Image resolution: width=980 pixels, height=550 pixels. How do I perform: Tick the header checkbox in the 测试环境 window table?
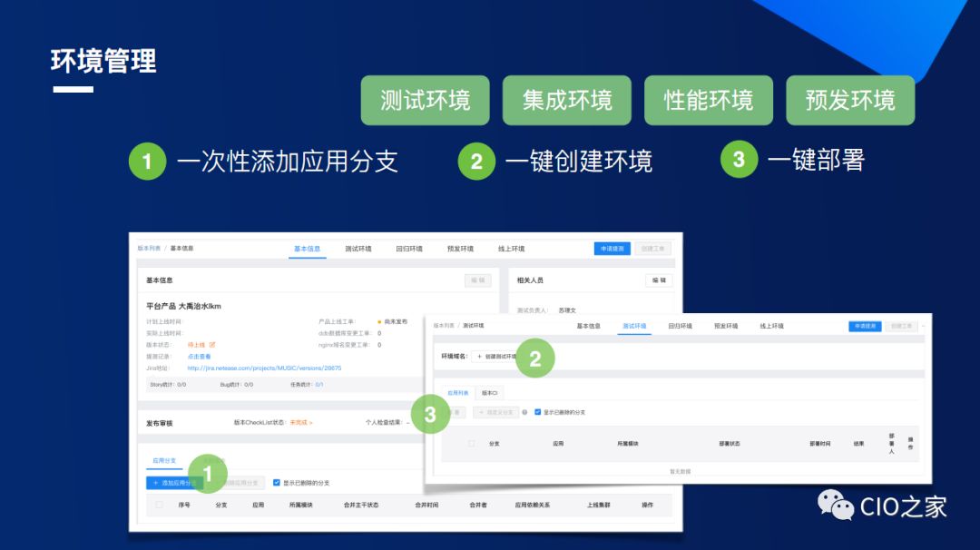[x=471, y=443]
